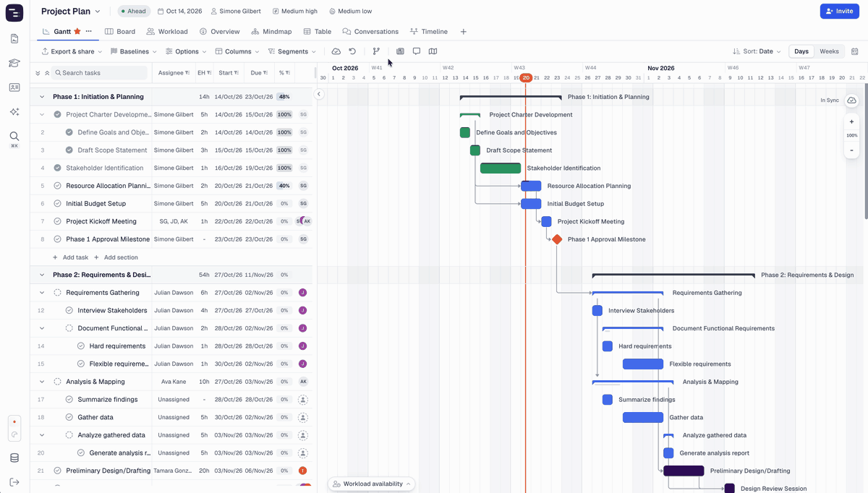Open Export & share dropdown

coord(71,51)
